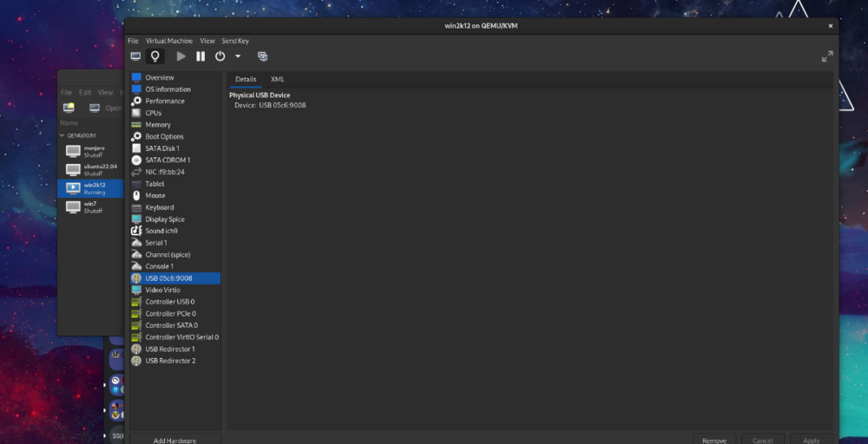868x444 pixels.
Task: Show the graphical console view
Action: pos(135,56)
